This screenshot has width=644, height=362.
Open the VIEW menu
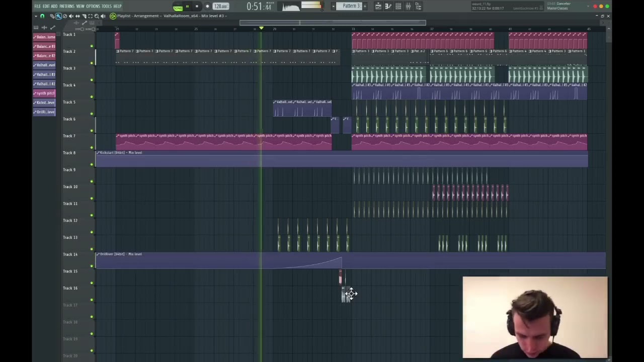coord(80,6)
